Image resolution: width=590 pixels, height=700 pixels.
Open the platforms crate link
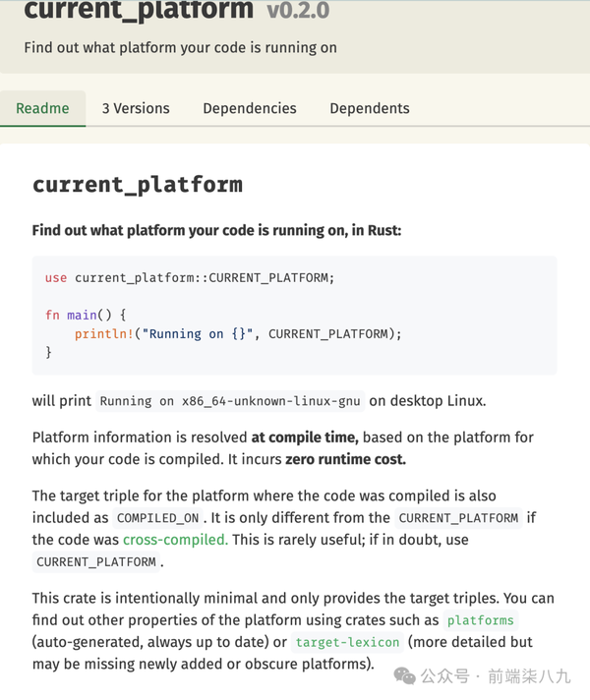click(480, 620)
